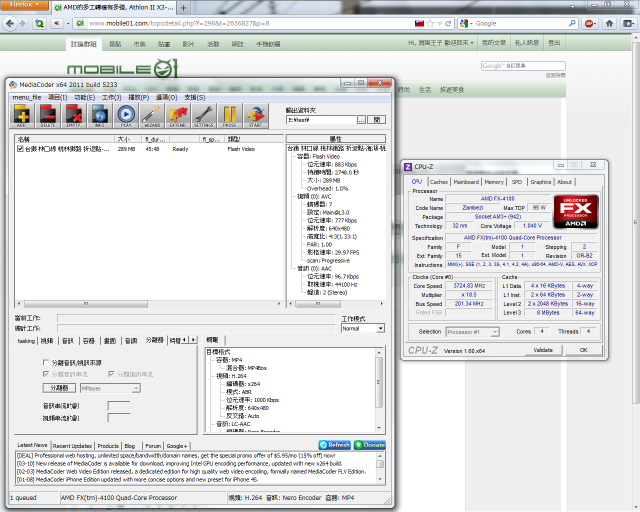Image resolution: width=640 pixels, height=512 pixels.
Task: Click the OK button in CPU-Z
Action: point(583,350)
